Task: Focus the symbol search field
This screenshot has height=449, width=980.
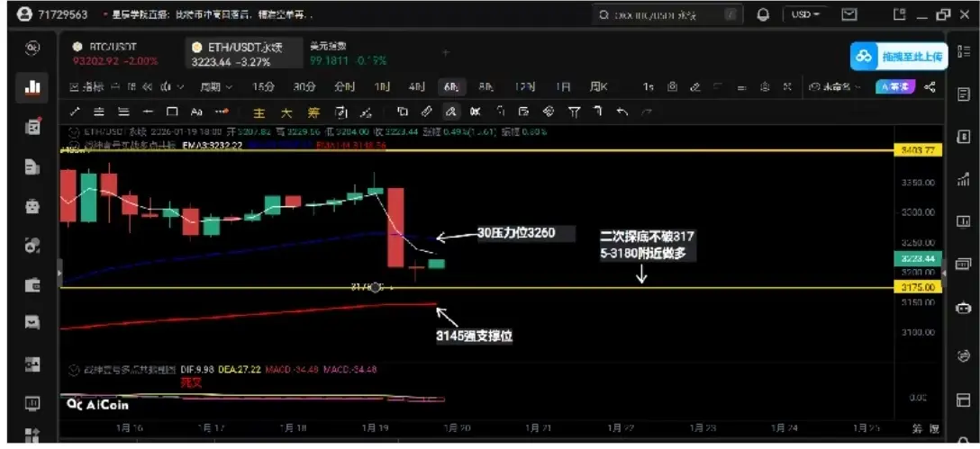Action: coord(667,15)
